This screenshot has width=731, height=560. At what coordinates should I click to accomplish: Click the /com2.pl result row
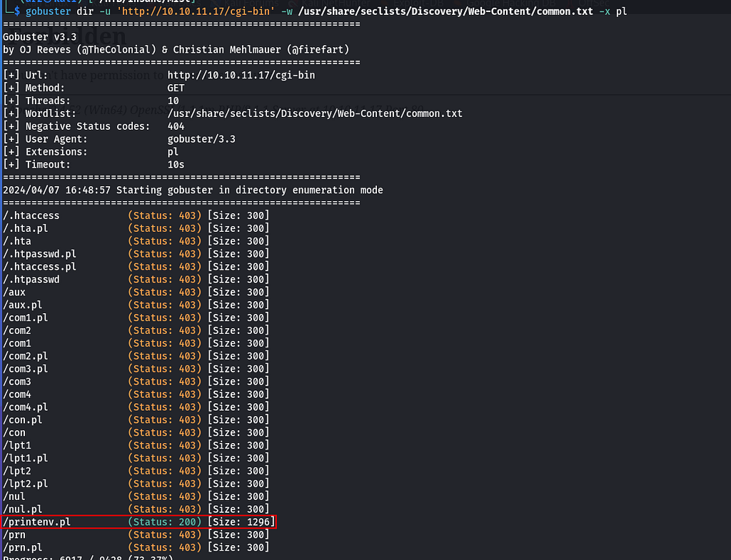point(136,356)
